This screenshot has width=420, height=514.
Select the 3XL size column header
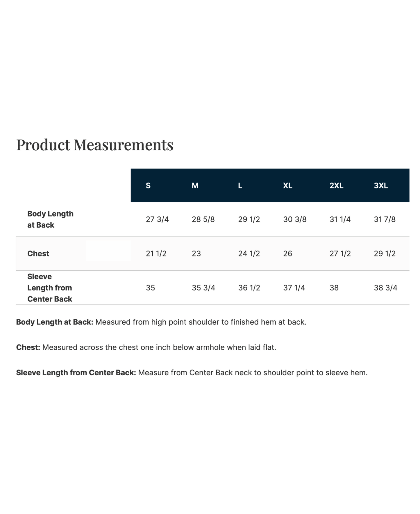pos(381,185)
